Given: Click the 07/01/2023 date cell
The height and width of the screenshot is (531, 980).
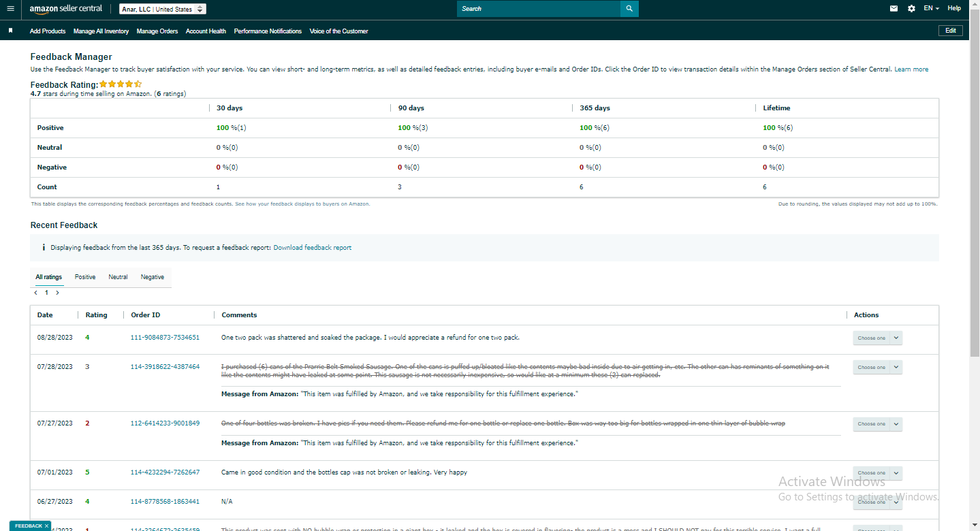Looking at the screenshot, I should coord(55,472).
